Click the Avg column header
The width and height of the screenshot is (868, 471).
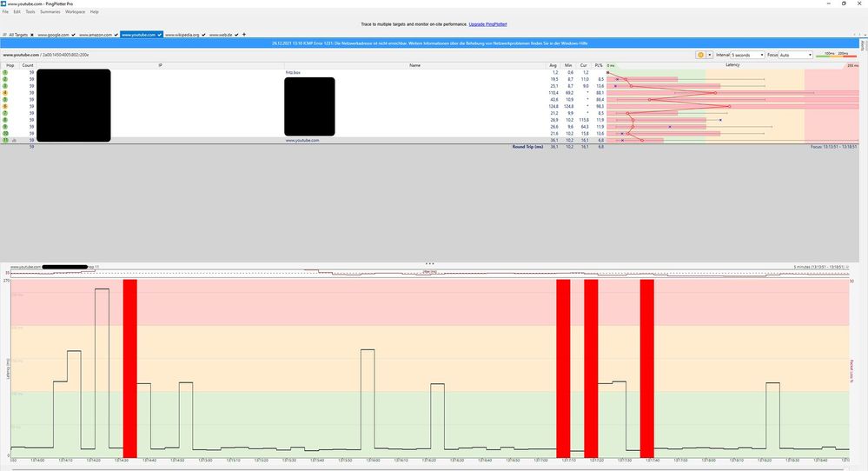[x=553, y=65]
